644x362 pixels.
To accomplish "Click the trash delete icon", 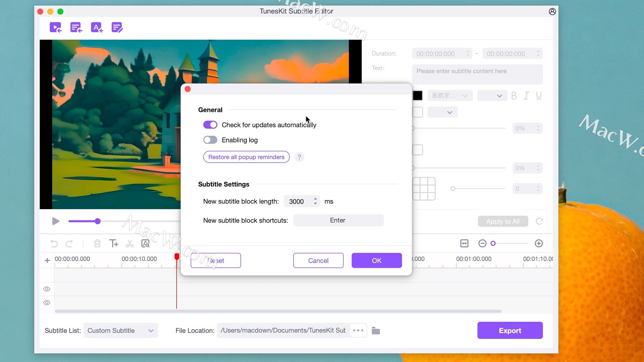I will tap(97, 244).
